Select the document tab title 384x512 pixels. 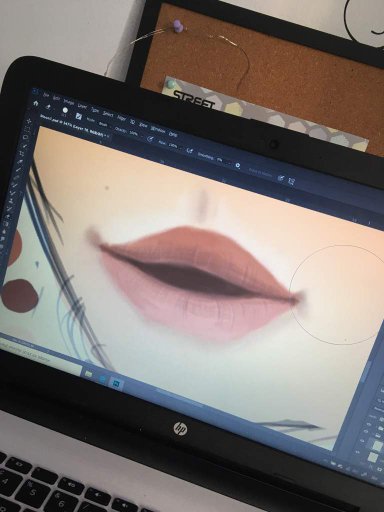(73, 126)
